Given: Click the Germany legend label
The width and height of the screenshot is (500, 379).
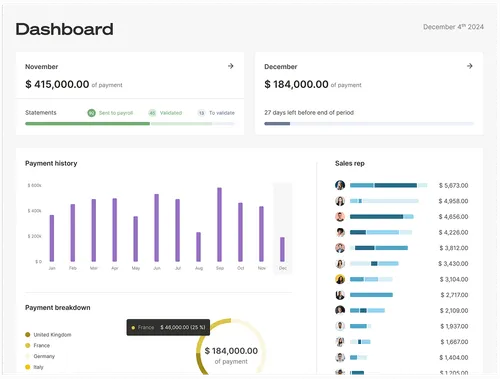Looking at the screenshot, I should point(44,356).
